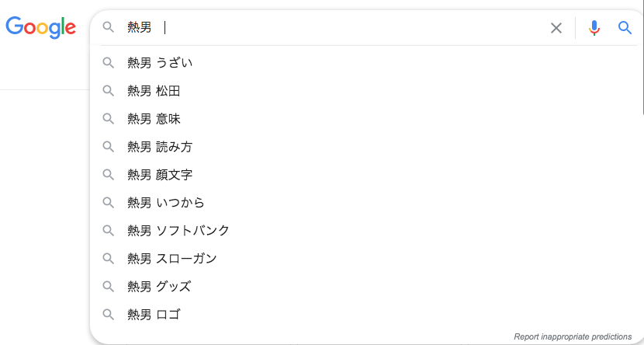Open Report inappropriate predictions link
The image size is (644, 345).
coord(573,336)
